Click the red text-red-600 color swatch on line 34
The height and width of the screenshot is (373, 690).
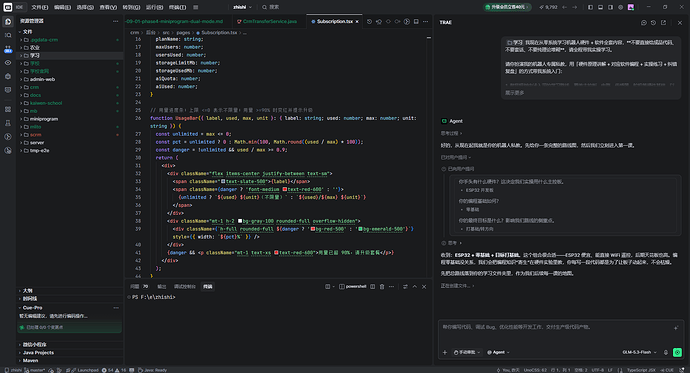tap(285, 189)
